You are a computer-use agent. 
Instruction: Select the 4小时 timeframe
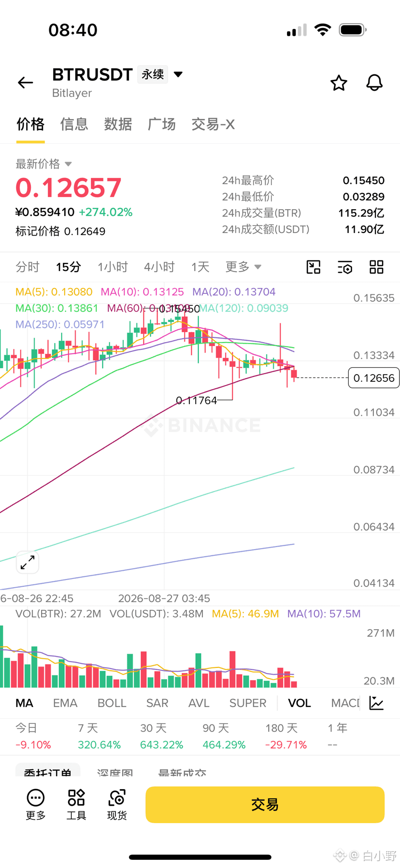coord(159,267)
